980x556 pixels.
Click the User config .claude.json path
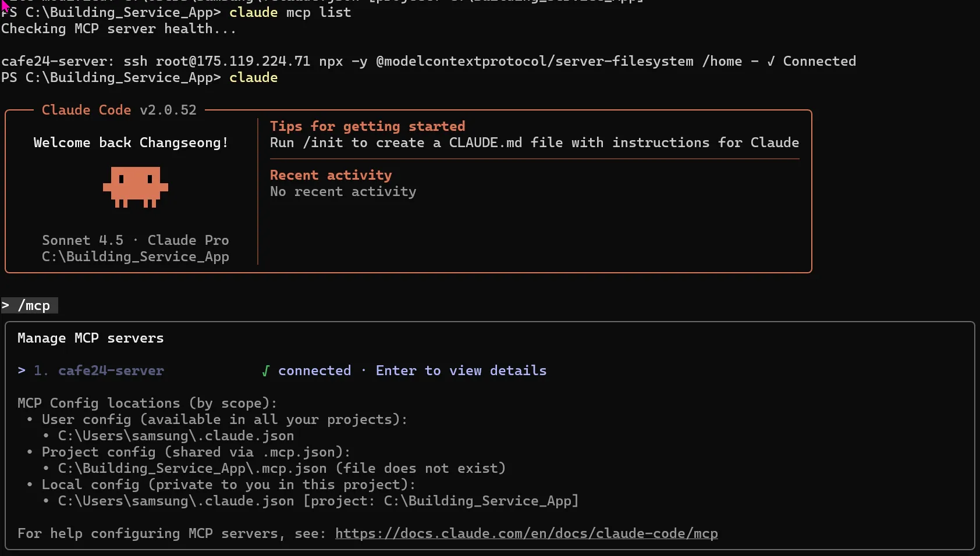176,436
